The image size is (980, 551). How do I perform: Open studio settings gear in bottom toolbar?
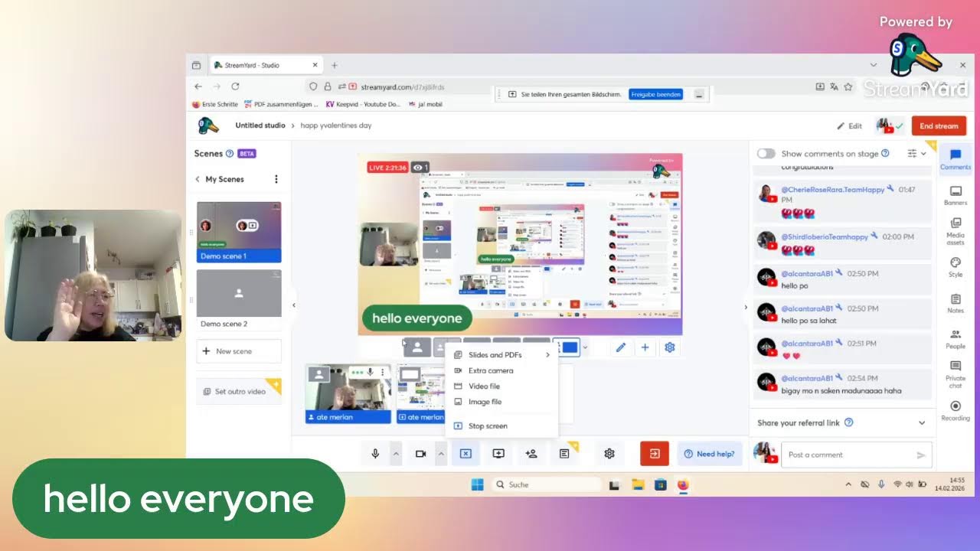click(x=609, y=454)
